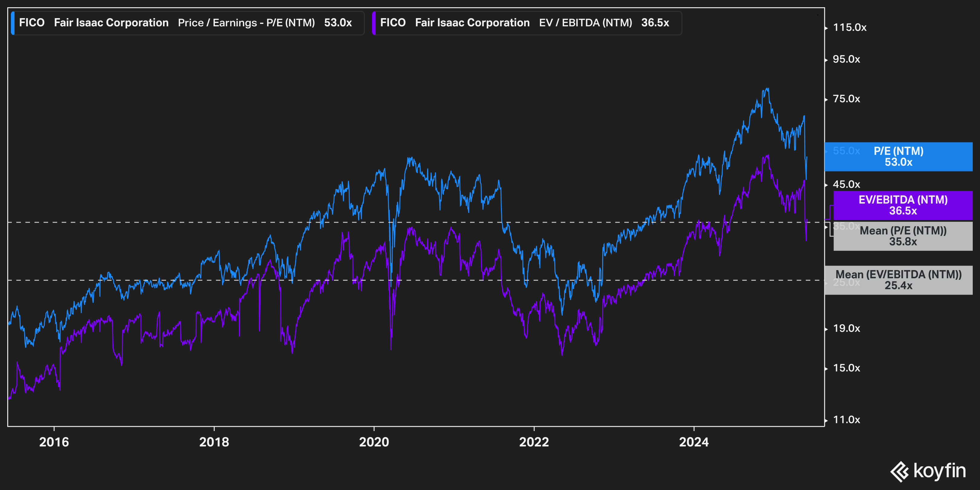This screenshot has width=980, height=490.
Task: Select the EV / EBITDA (NTM) legend entry
Action: click(x=585, y=23)
